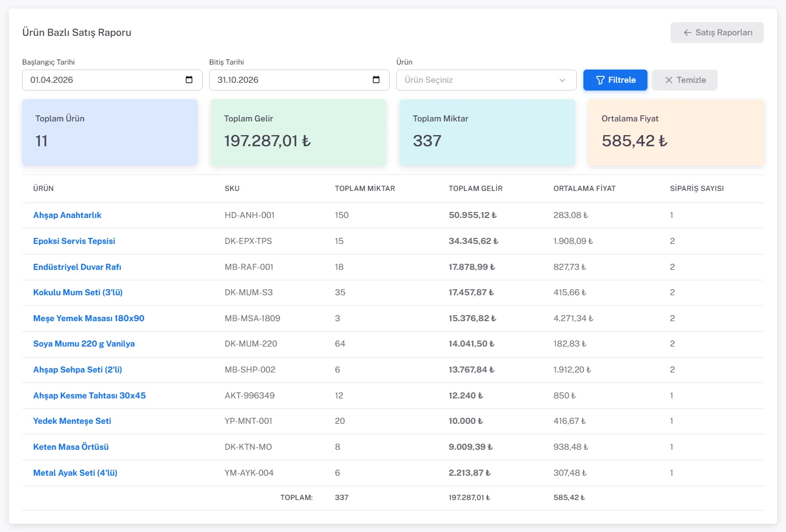Click the TOPLAM GELİR column header
Viewport: 786px width, 532px height.
476,189
